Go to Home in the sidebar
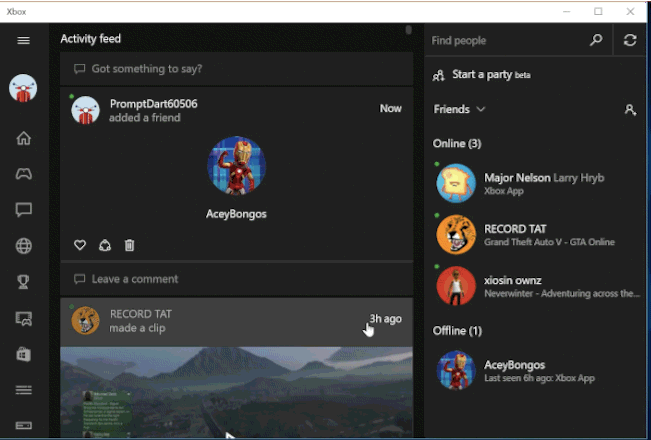Screen dimensions: 651x440 point(24,138)
